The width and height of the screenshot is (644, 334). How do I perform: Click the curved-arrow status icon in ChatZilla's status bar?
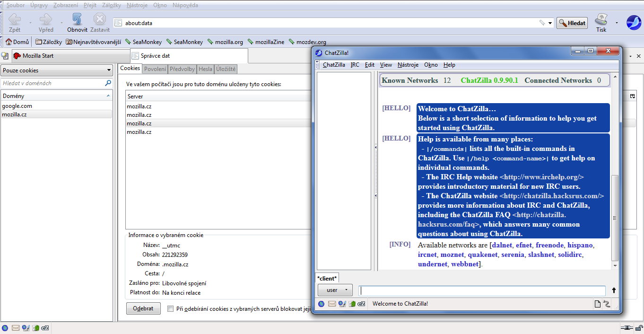click(607, 304)
